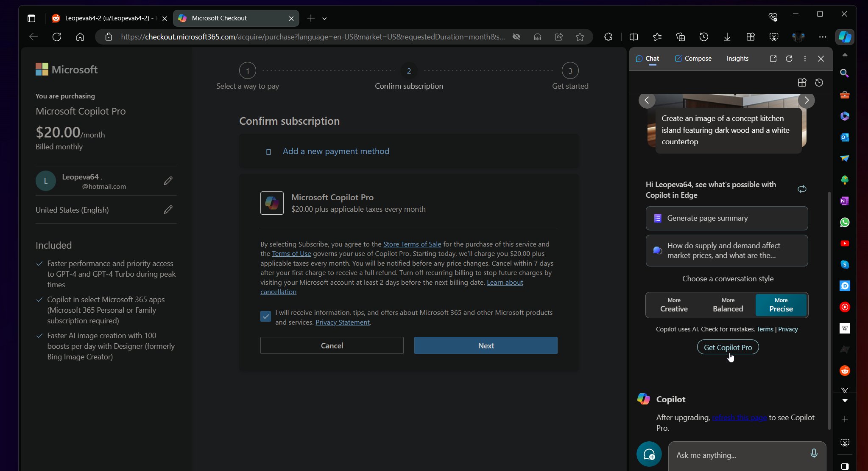Open Collections in the toolbar
The width and height of the screenshot is (868, 471).
681,37
